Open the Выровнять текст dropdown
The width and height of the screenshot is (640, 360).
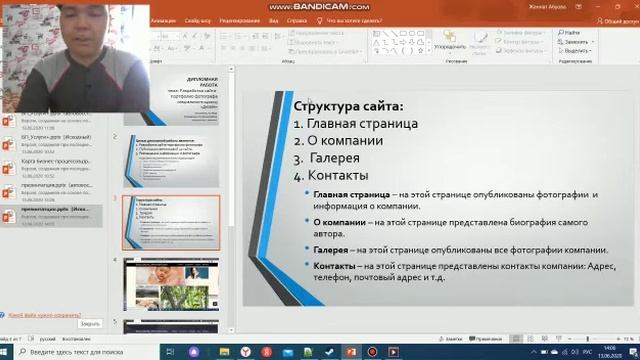(313, 42)
